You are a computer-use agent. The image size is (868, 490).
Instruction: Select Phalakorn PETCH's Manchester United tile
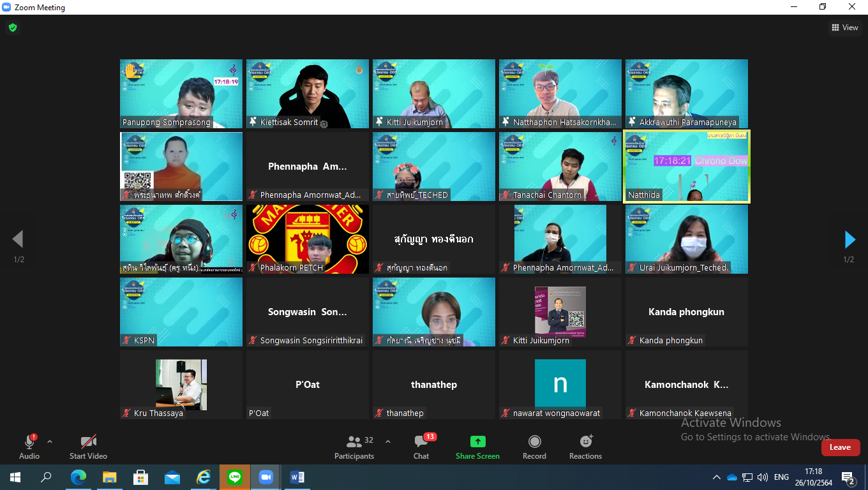pyautogui.click(x=308, y=239)
